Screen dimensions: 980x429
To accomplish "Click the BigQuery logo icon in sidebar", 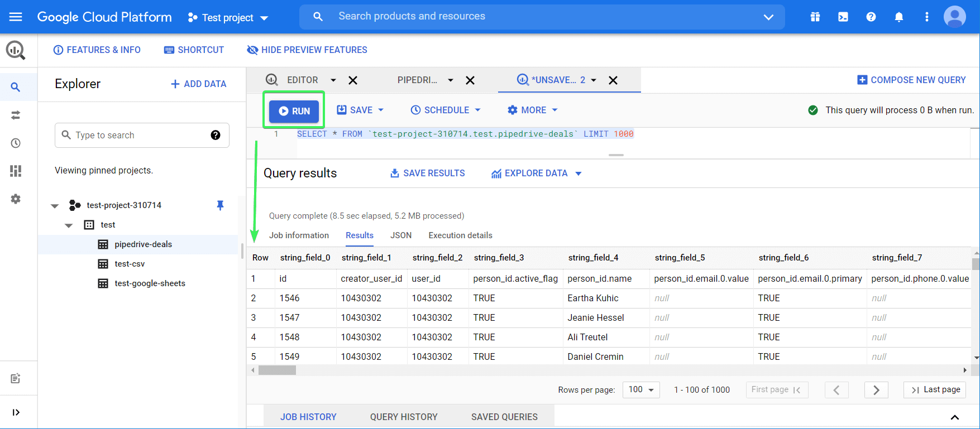I will click(16, 50).
